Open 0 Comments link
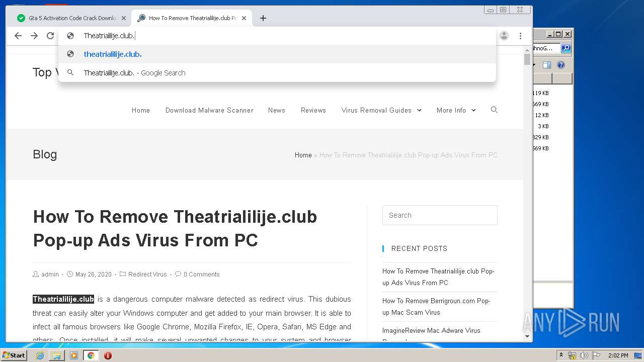This screenshot has width=644, height=362. click(201, 275)
